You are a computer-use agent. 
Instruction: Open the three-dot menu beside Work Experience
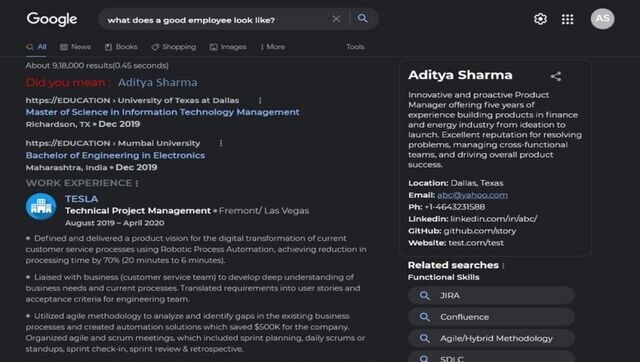(137, 184)
